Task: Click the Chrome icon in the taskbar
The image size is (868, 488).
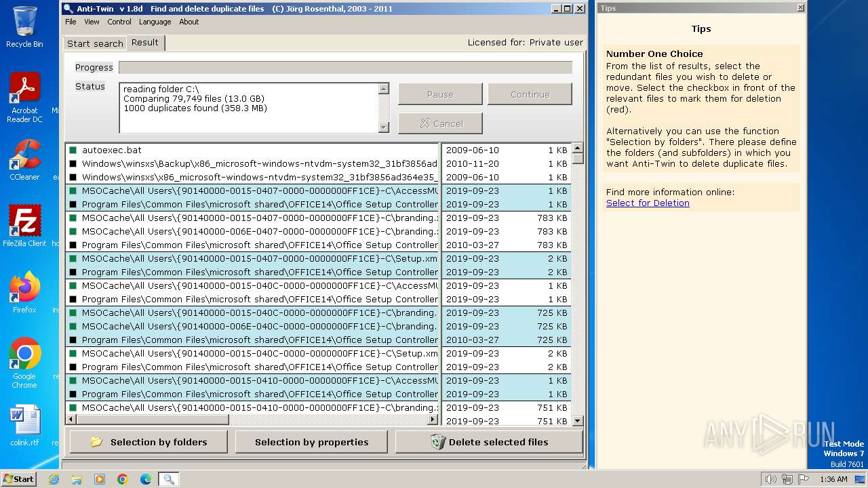Action: [123, 479]
